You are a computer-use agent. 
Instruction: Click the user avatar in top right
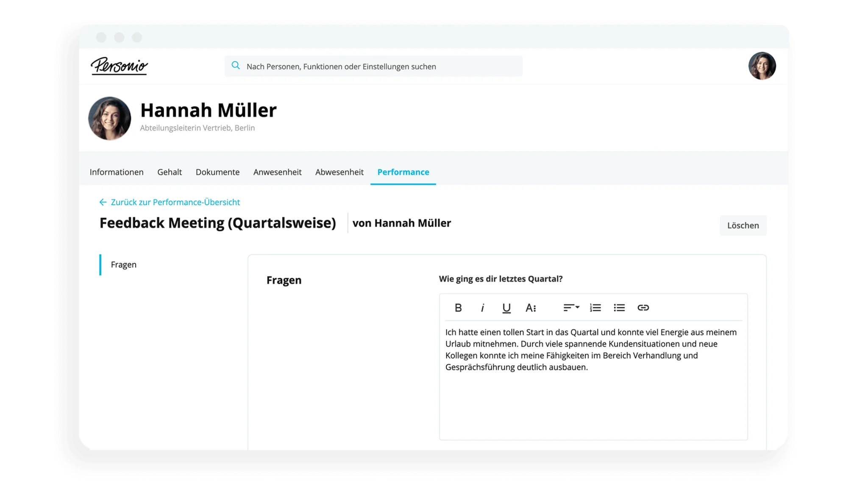pos(762,66)
